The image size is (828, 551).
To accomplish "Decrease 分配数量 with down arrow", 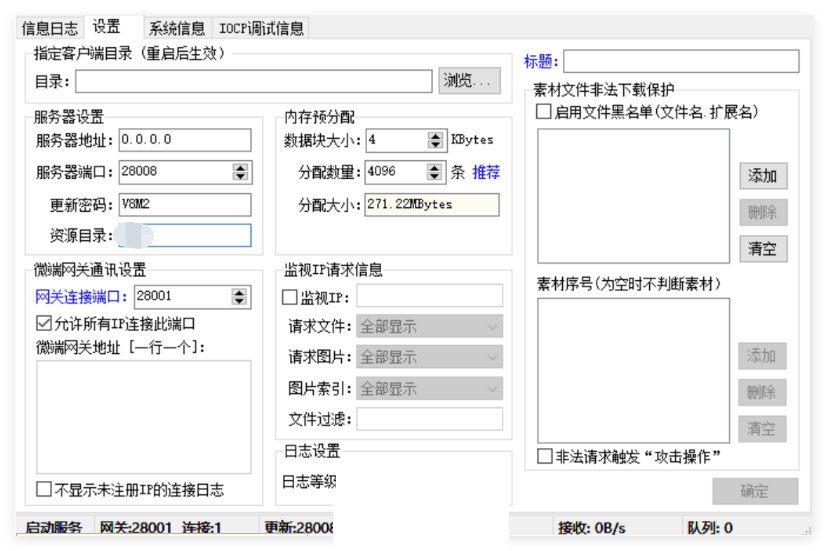I will click(x=434, y=176).
